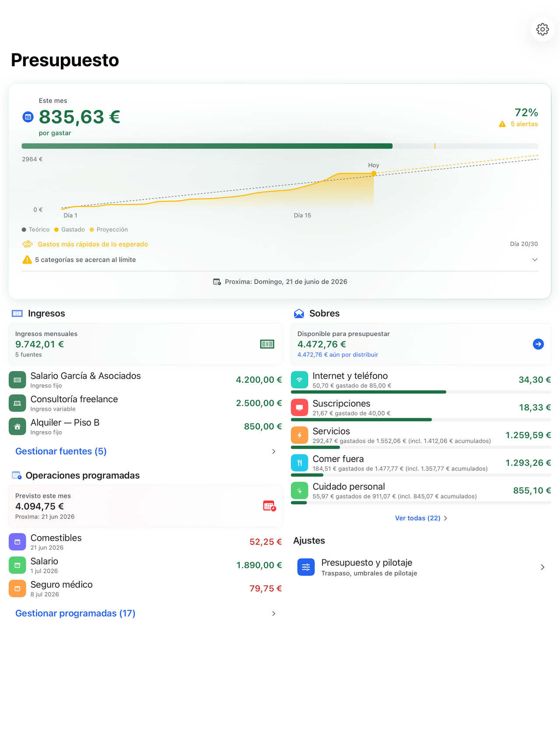This screenshot has width=560, height=747.
Task: Click the Teórico legend entry
Action: click(36, 229)
